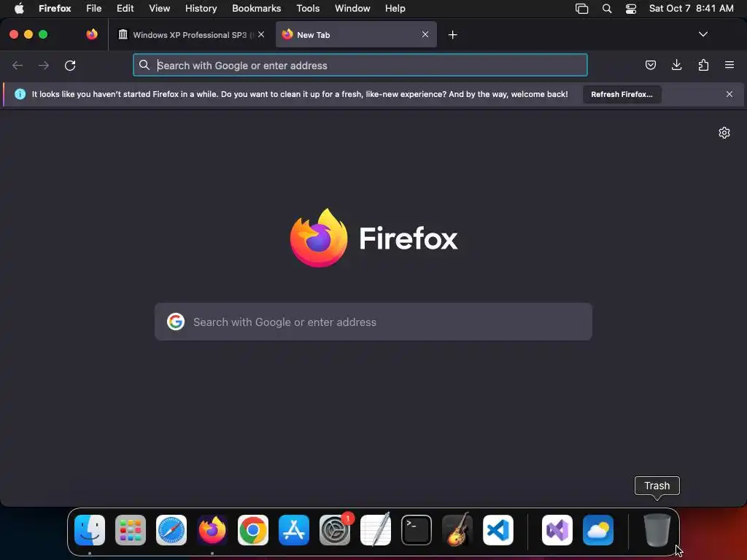Go forward one page

(x=43, y=65)
